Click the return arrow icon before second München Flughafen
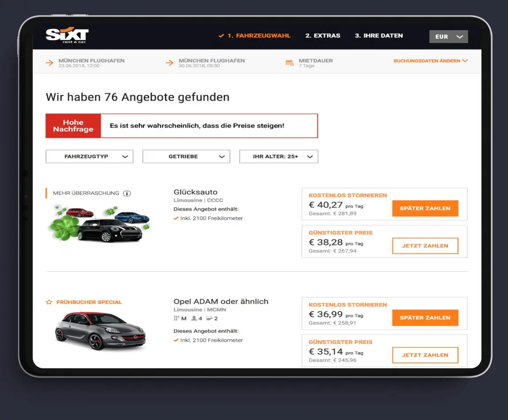The width and height of the screenshot is (508, 420). click(169, 62)
